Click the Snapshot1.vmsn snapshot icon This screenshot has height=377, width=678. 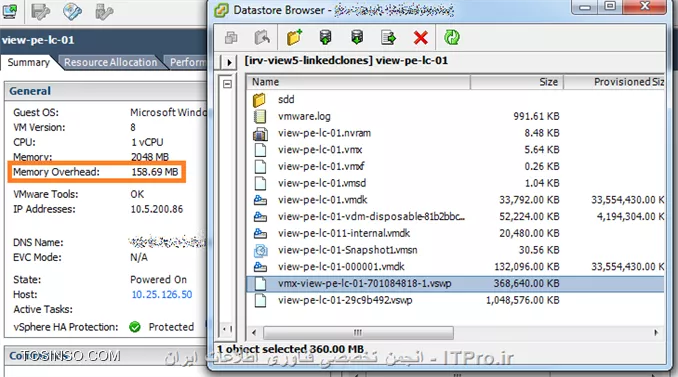pyautogui.click(x=260, y=250)
